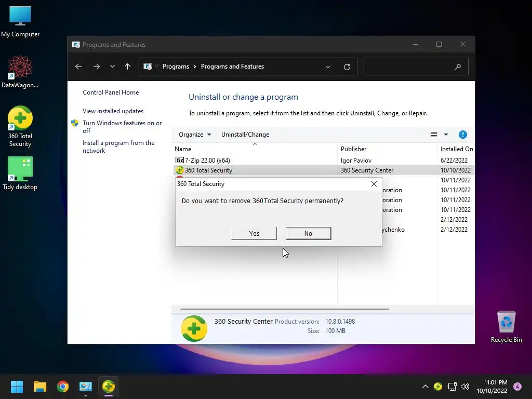This screenshot has height=399, width=532.
Task: Click the address bar Control Panel icon
Action: click(x=148, y=66)
